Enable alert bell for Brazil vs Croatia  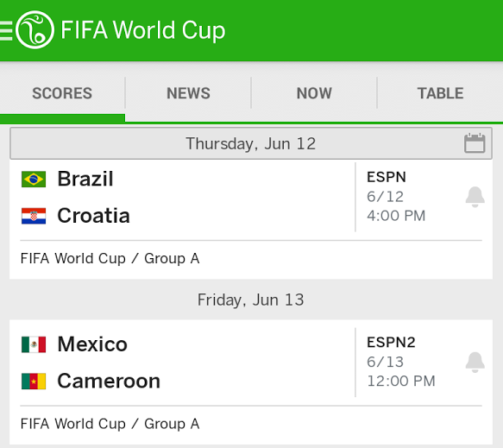click(475, 197)
